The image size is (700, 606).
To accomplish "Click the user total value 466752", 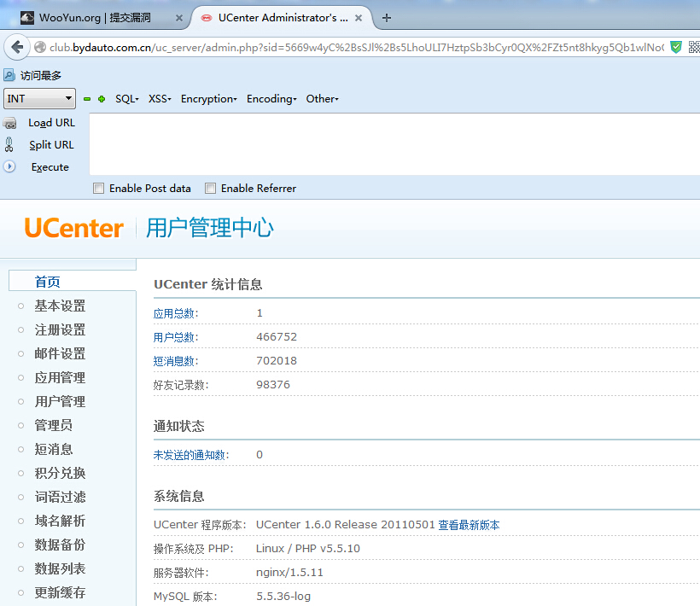I will [277, 337].
